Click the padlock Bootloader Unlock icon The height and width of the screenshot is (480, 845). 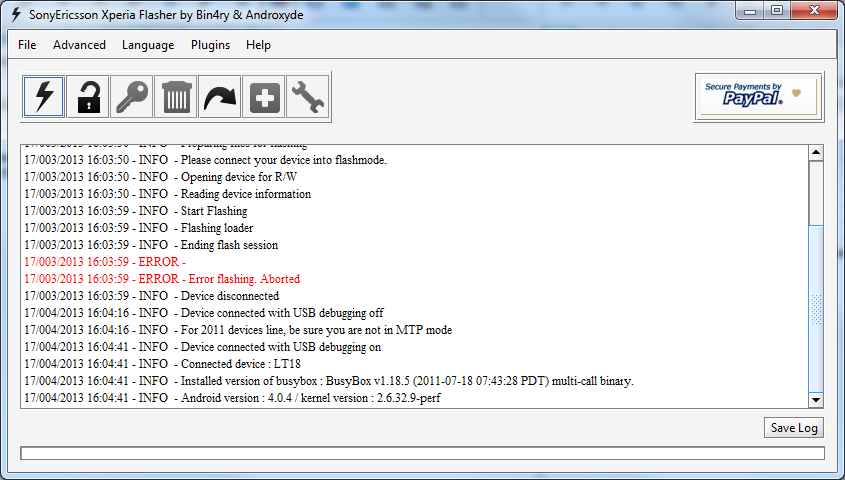click(x=88, y=97)
